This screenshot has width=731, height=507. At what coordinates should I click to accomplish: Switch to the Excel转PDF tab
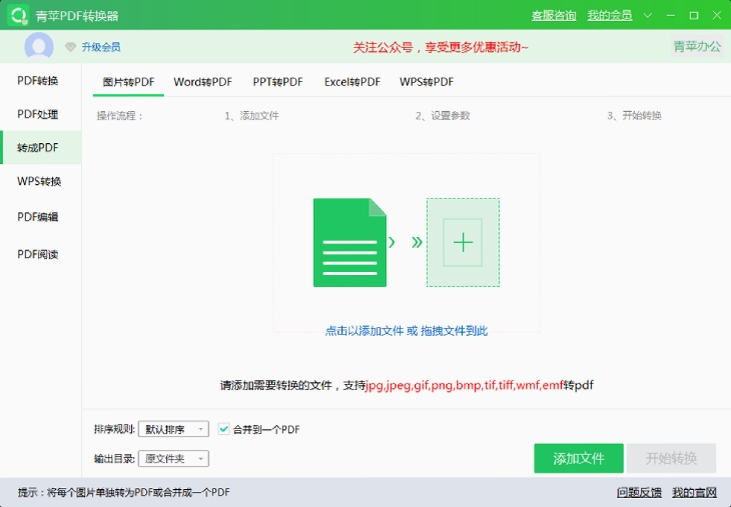click(x=352, y=82)
